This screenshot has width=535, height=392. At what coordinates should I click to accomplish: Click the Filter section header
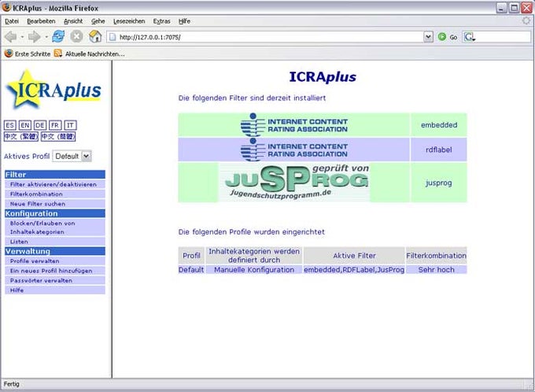[x=55, y=175]
